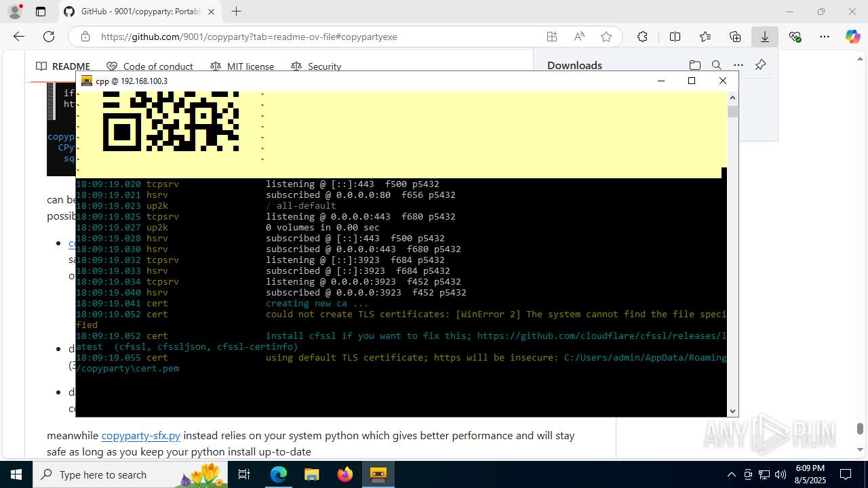868x488 pixels.
Task: Click the browser page scrollbar thumb
Action: coord(860,428)
